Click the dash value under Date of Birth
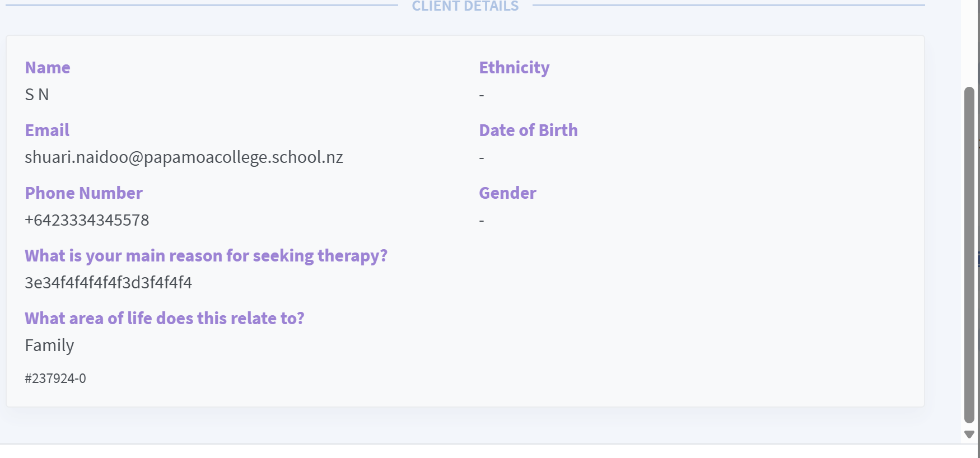980x458 pixels. 482,158
